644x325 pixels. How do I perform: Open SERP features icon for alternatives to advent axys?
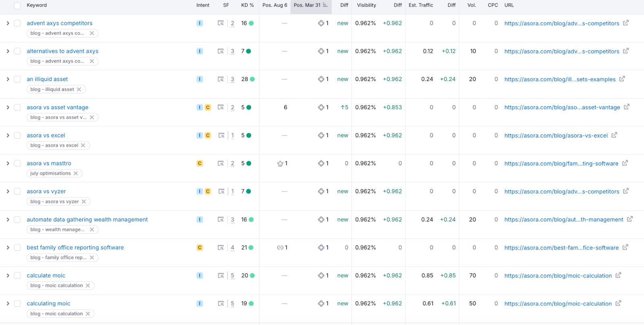[x=221, y=51]
